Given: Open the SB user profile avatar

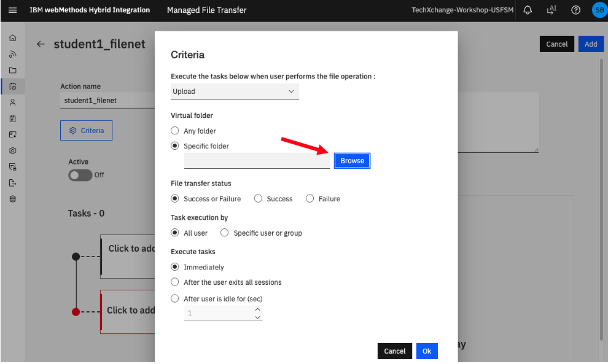Looking at the screenshot, I should point(599,10).
